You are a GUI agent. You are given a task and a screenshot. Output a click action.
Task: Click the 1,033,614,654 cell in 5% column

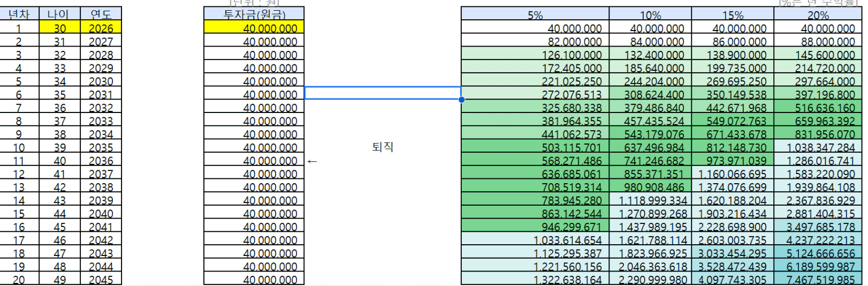(x=535, y=240)
